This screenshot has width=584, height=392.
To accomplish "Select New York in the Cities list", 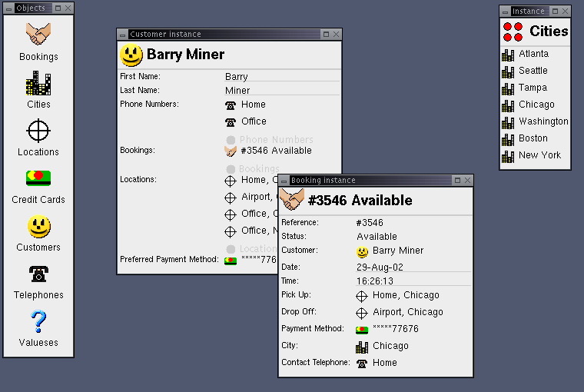I will click(x=539, y=155).
